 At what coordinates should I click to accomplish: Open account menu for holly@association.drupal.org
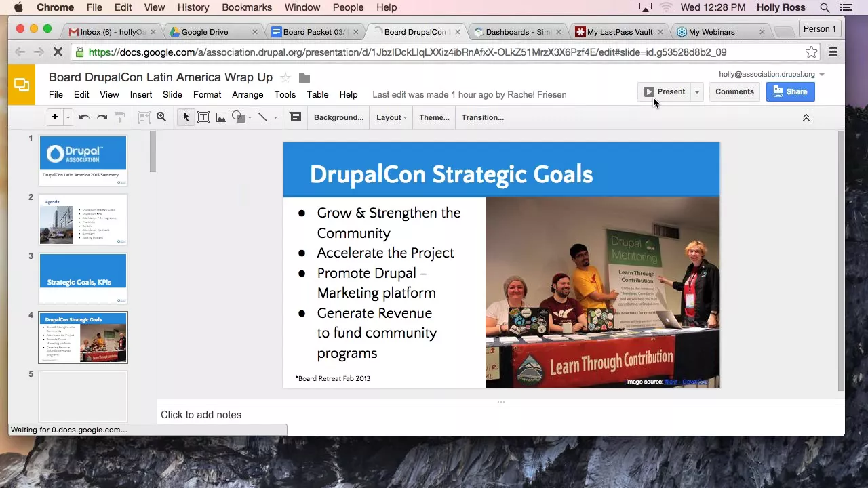(x=772, y=74)
